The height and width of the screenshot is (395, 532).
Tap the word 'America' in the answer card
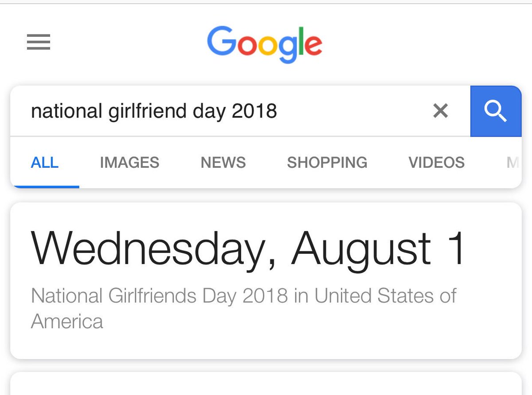pyautogui.click(x=67, y=321)
